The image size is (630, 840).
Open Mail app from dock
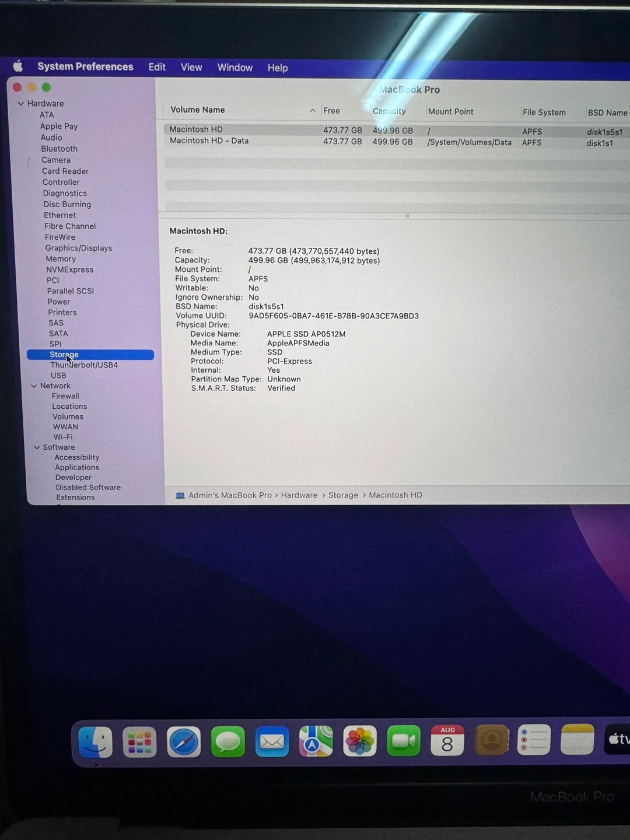272,742
